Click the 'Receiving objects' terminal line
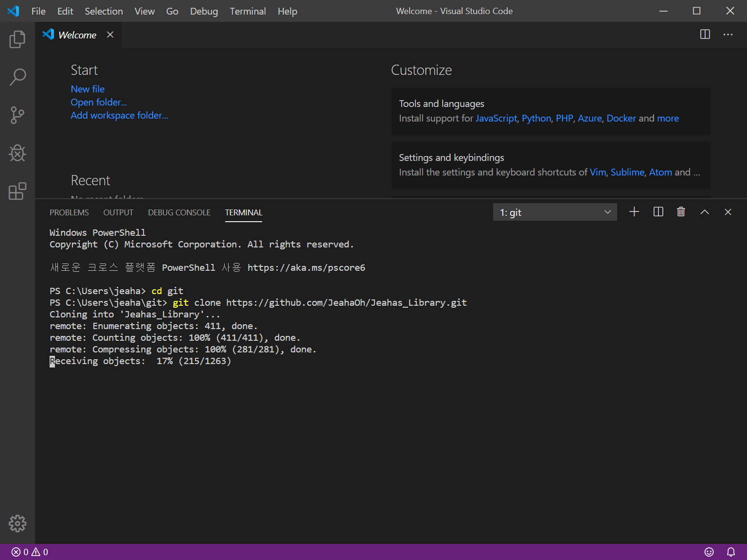The image size is (747, 560). 141,361
